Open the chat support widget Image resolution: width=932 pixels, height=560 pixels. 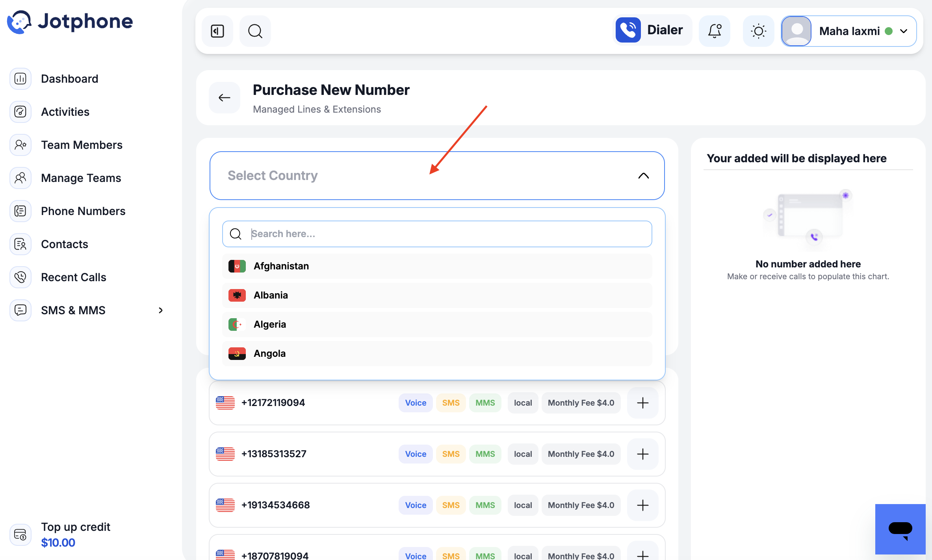[900, 529]
